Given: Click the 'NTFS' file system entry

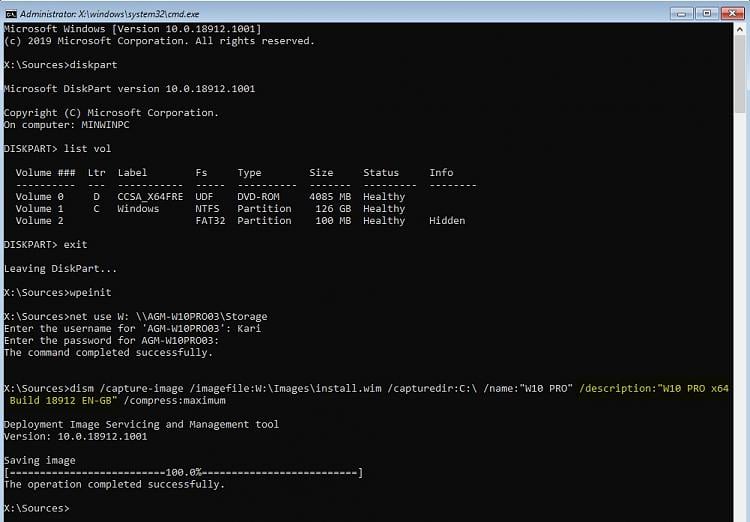Looking at the screenshot, I should pyautogui.click(x=207, y=209).
